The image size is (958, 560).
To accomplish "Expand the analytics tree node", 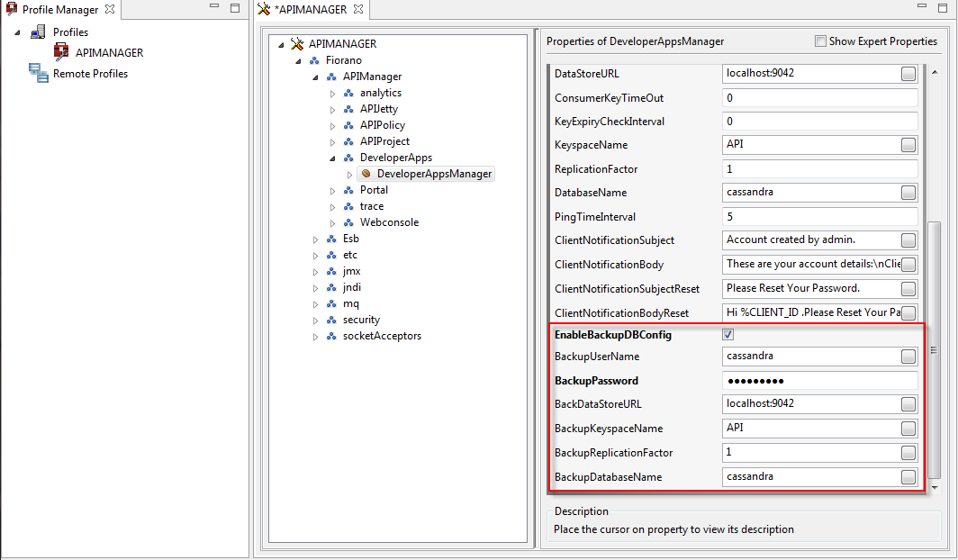I will (x=332, y=93).
